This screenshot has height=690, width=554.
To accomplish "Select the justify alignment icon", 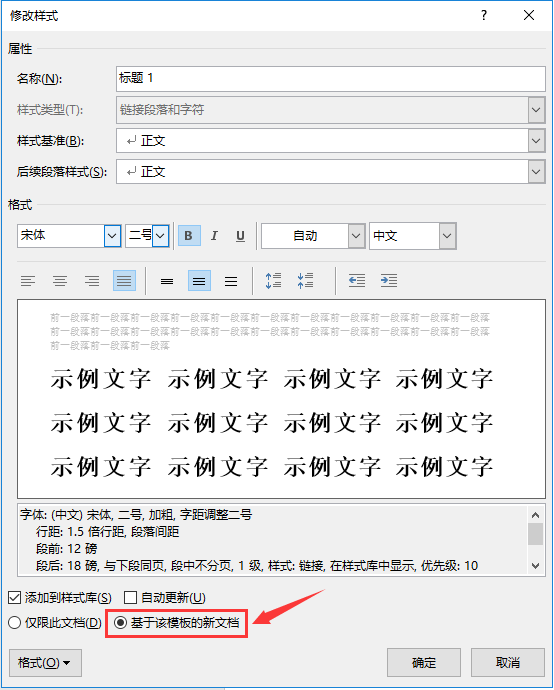I will pyautogui.click(x=124, y=281).
